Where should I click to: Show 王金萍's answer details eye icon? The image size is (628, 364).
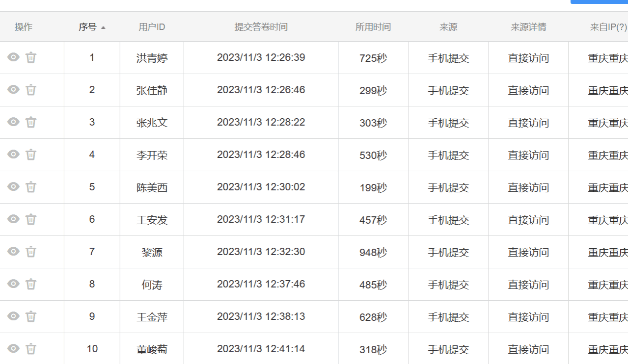pos(13,316)
